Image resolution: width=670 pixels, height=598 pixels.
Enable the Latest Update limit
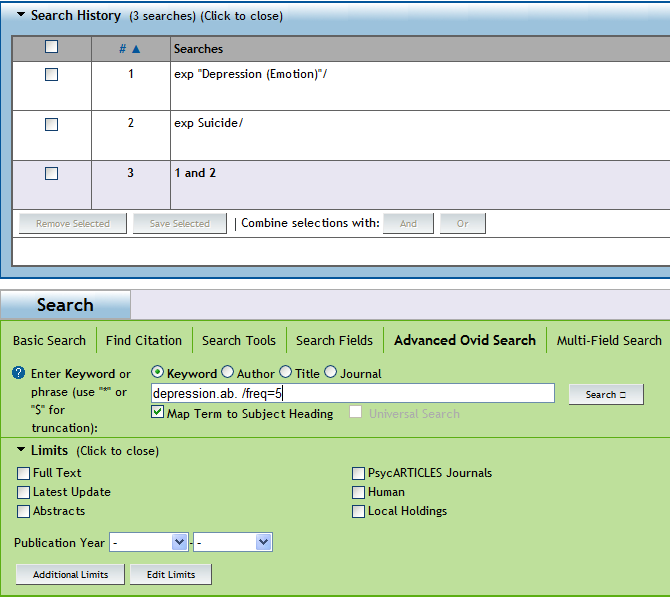click(x=23, y=492)
